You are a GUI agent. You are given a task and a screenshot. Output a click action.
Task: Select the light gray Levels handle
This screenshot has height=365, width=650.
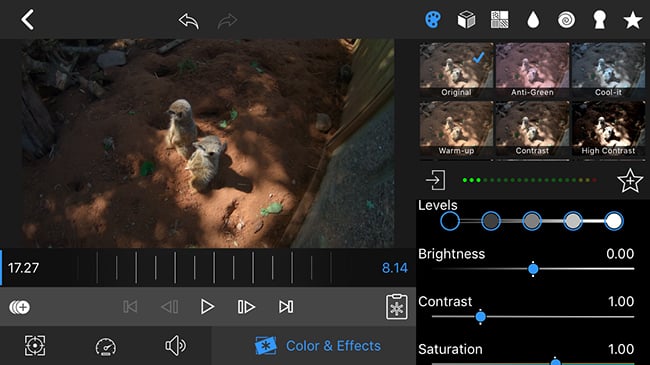click(x=573, y=221)
